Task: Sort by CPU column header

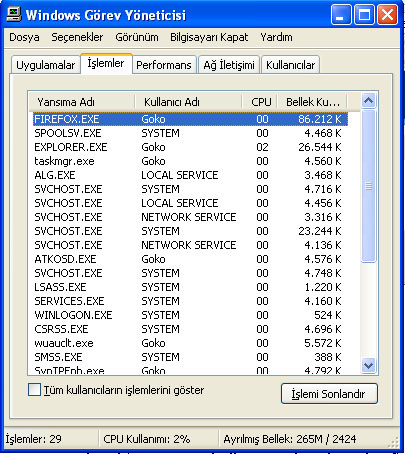Action: (x=259, y=102)
